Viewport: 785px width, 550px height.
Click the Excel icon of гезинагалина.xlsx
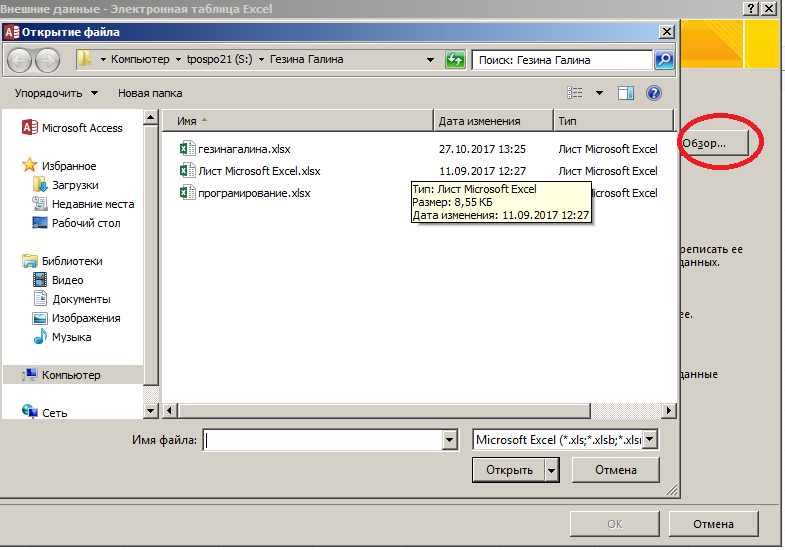[x=187, y=149]
